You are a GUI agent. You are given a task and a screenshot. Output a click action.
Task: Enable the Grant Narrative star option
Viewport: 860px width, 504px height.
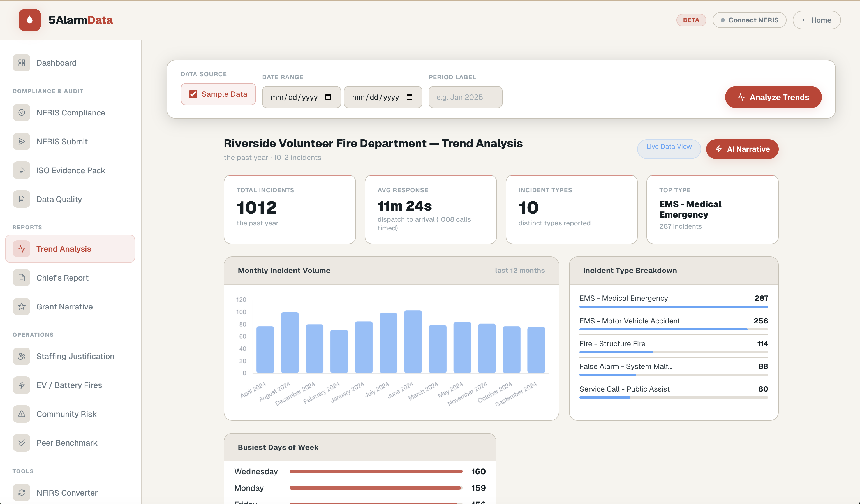click(x=22, y=306)
